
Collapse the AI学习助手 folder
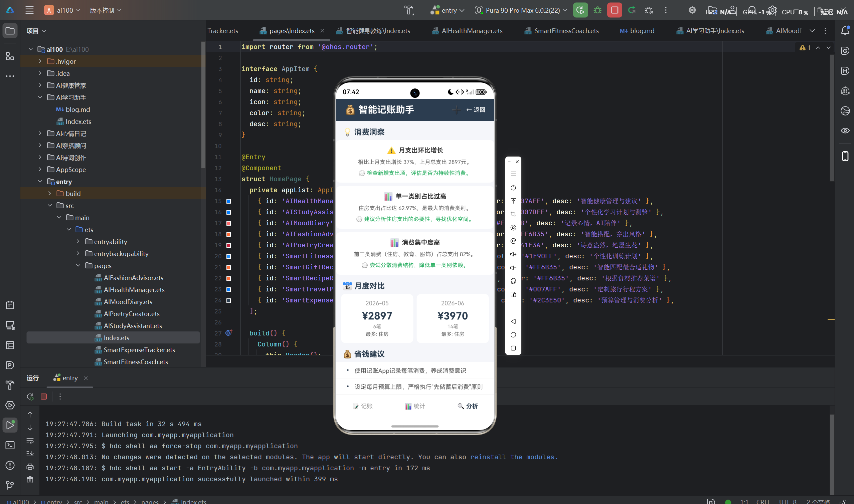(40, 97)
